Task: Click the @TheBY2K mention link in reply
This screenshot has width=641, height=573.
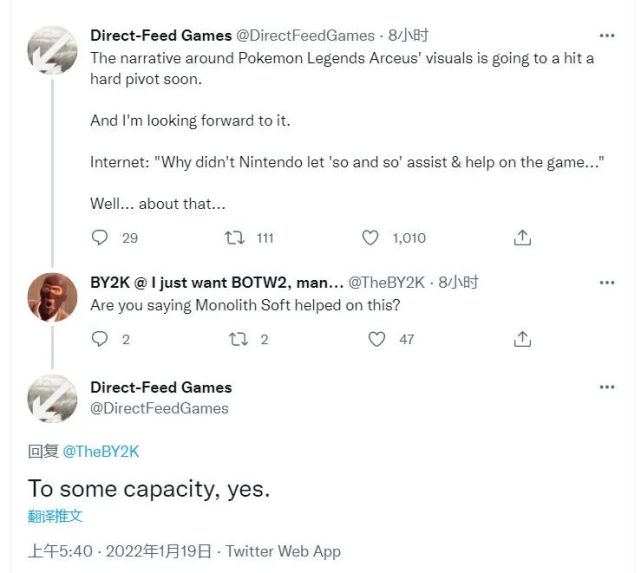Action: [x=101, y=452]
